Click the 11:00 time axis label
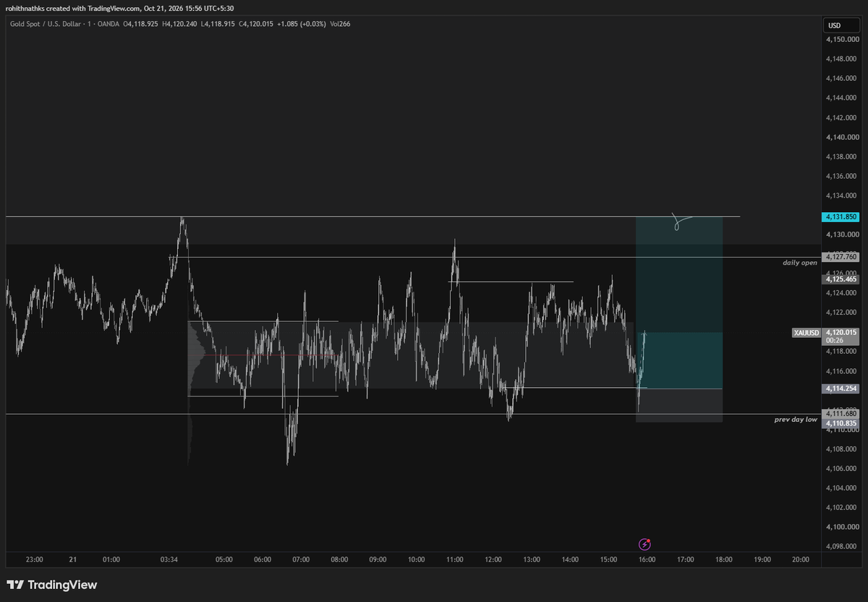This screenshot has width=868, height=602. [454, 559]
